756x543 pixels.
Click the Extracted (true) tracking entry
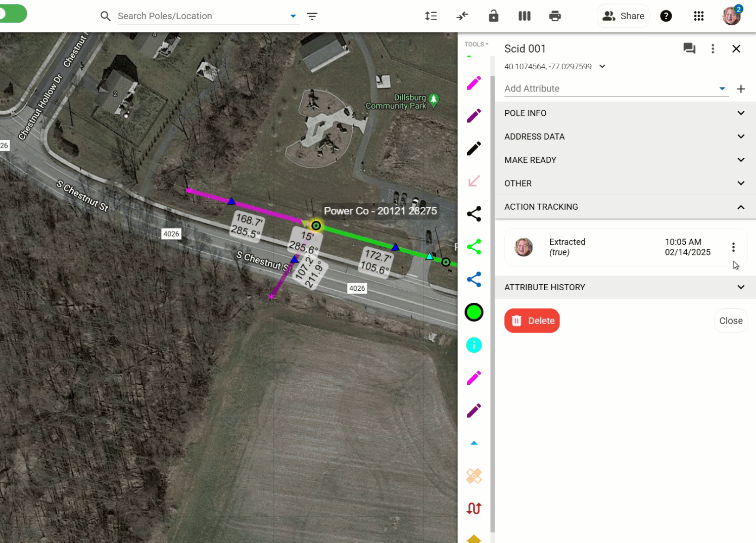(626, 247)
